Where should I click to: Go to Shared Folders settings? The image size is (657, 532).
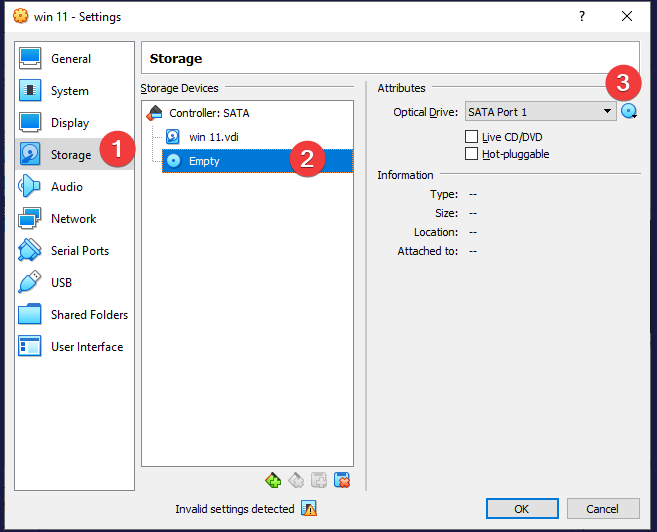click(89, 315)
